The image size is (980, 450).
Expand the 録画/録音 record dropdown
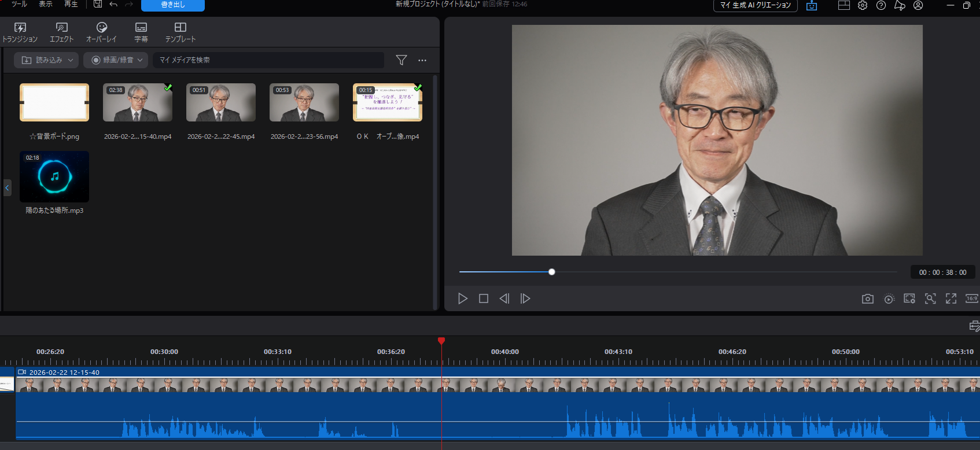point(116,60)
